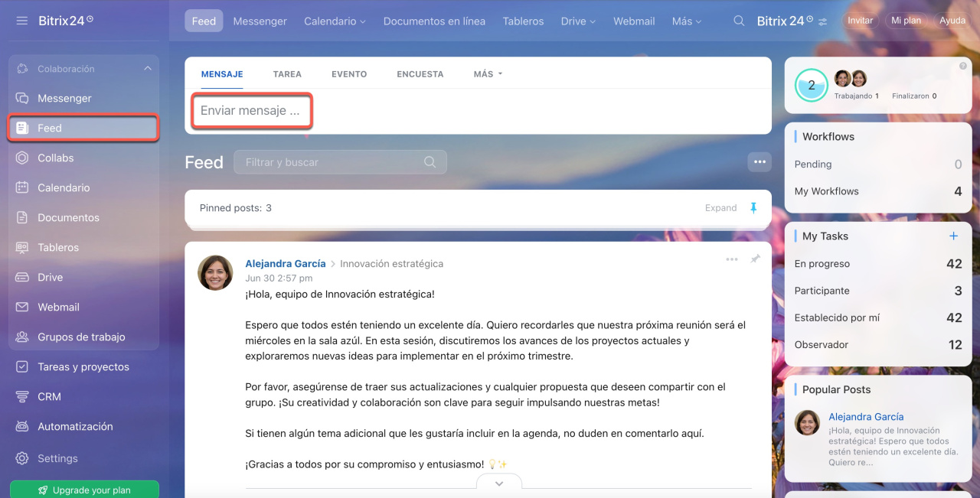Open My Workflows row
980x498 pixels.
pos(878,191)
